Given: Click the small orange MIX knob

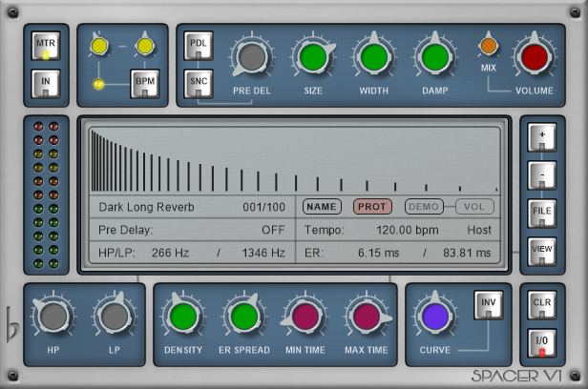Looking at the screenshot, I should click(x=489, y=45).
